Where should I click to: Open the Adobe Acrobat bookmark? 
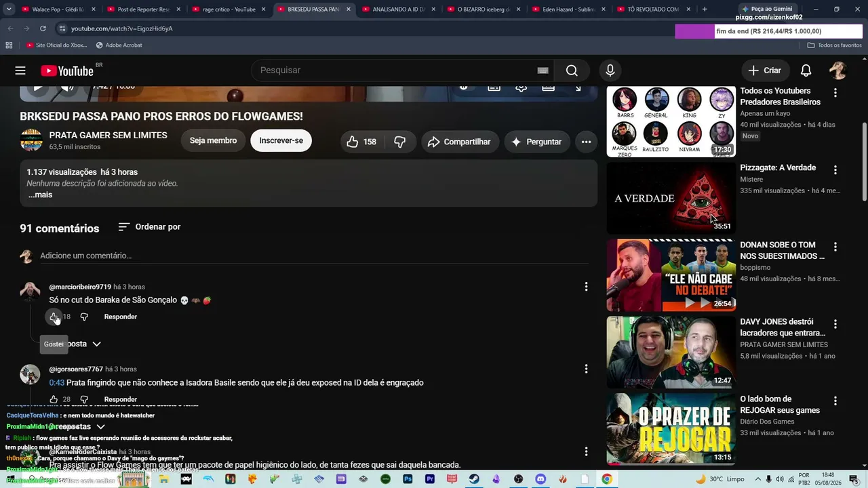119,45
